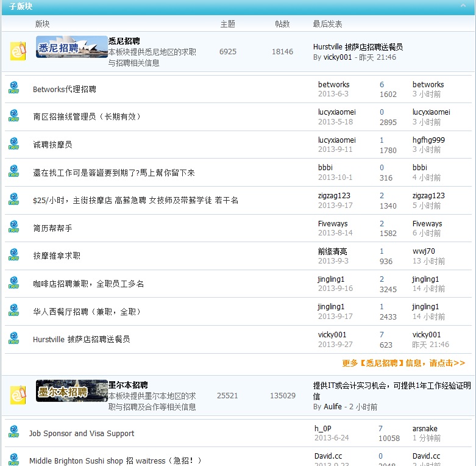Image resolution: width=476 pixels, height=466 pixels.
Task: Open the 悉尼招聘 forum title link
Action: (x=124, y=41)
